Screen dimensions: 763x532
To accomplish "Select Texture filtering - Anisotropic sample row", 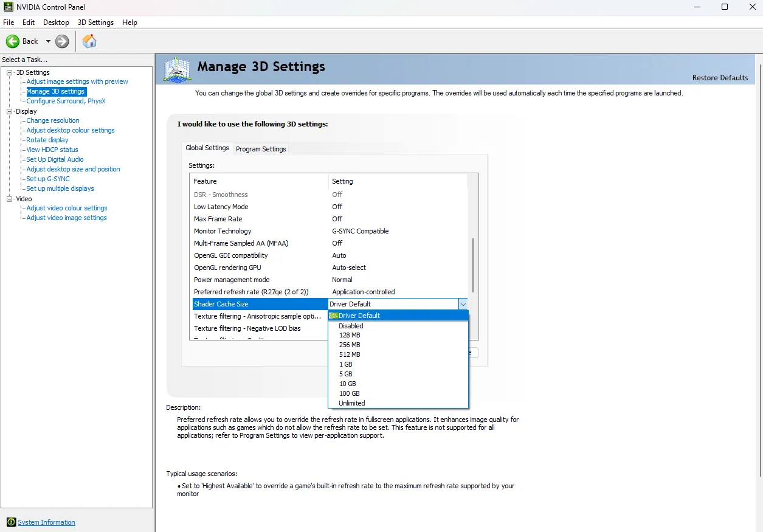I will coord(260,316).
